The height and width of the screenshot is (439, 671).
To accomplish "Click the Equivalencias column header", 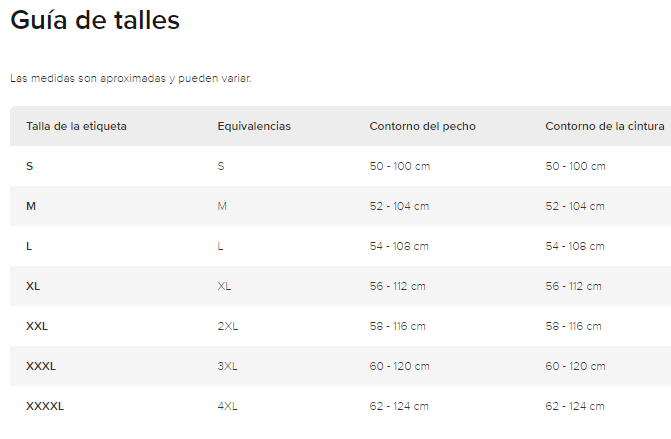I will pyautogui.click(x=254, y=126).
